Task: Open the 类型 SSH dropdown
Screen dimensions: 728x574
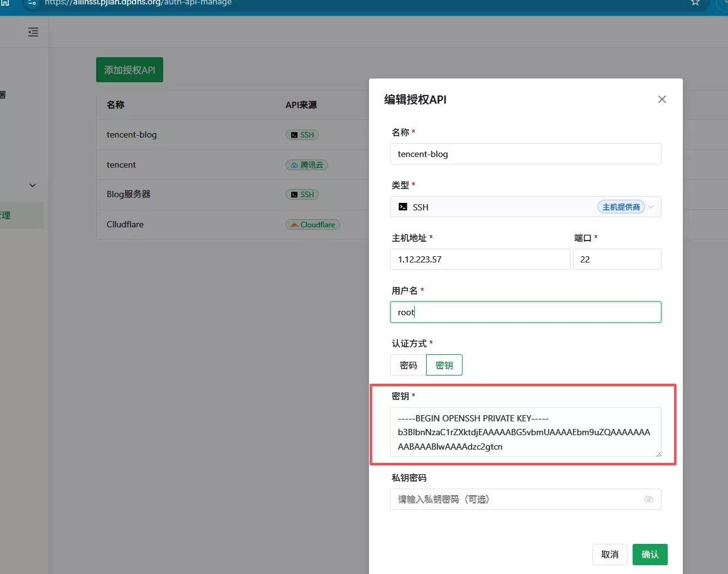Action: click(x=525, y=207)
